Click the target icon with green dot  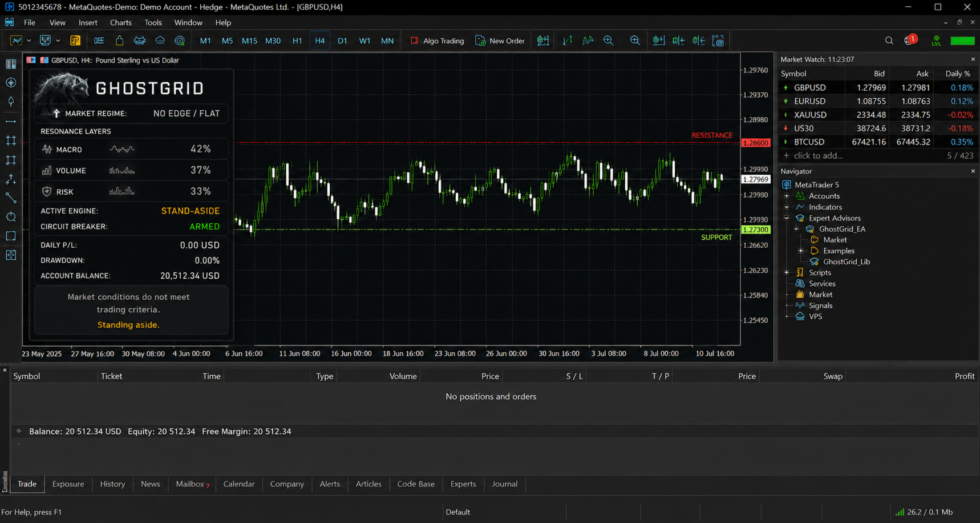[180, 41]
